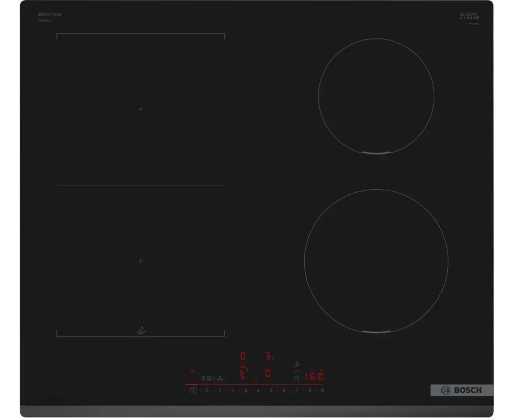Select the top-left zone display showing 0
The width and height of the screenshot is (514, 420).
(x=243, y=356)
